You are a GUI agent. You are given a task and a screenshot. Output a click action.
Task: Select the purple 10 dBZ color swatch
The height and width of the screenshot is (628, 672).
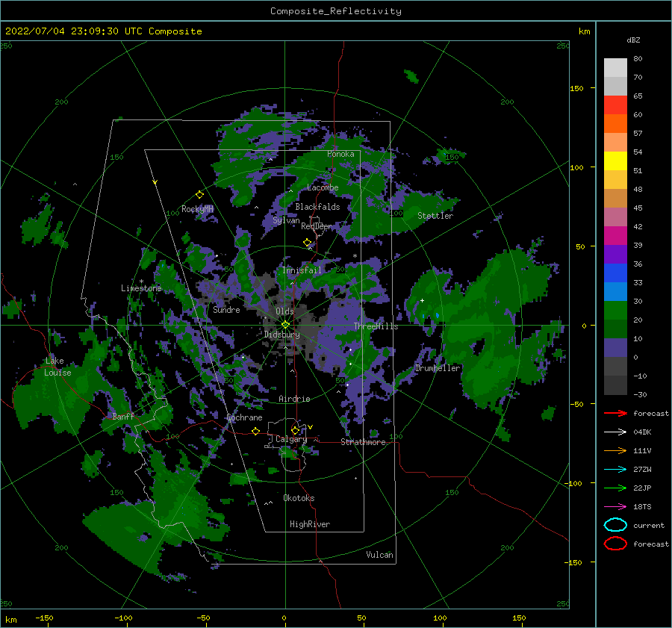click(615, 347)
